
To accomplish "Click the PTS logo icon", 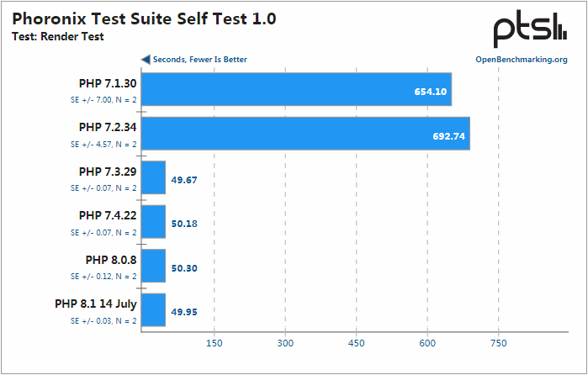I will coord(529,31).
